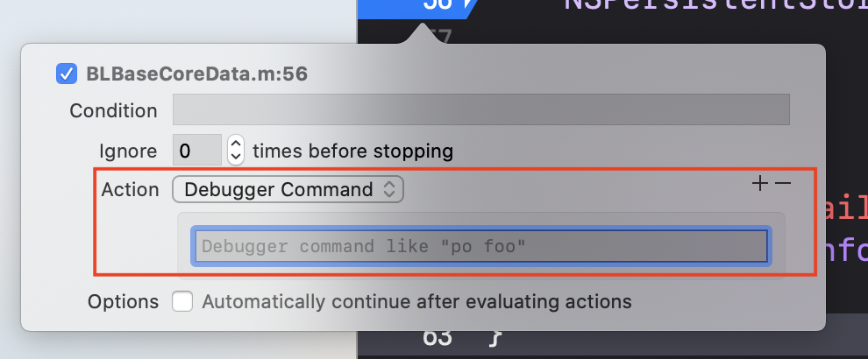Remove the breakpoint action with minus icon
Viewport: 868px width, 359px height.
[783, 184]
